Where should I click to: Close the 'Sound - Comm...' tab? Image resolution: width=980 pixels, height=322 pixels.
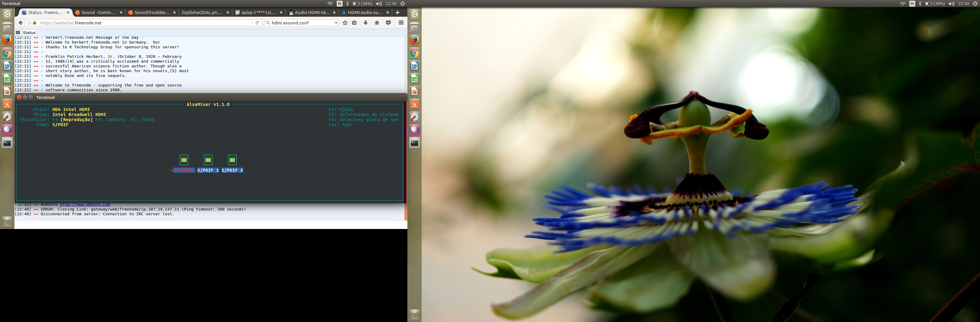click(x=121, y=13)
